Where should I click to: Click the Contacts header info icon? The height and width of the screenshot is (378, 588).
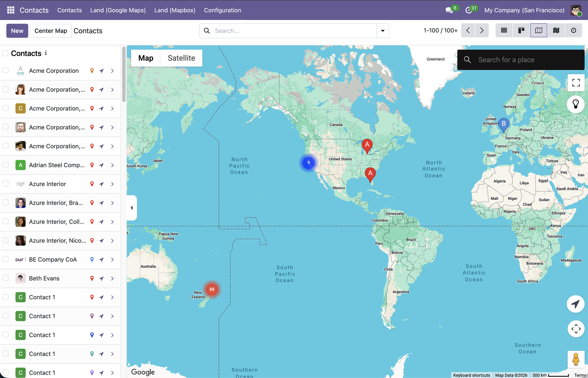[x=46, y=53]
